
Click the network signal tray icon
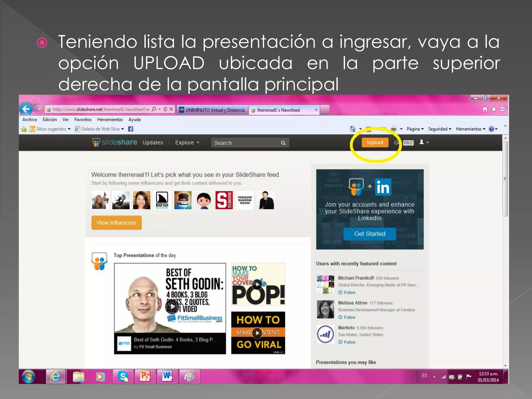tap(443, 377)
